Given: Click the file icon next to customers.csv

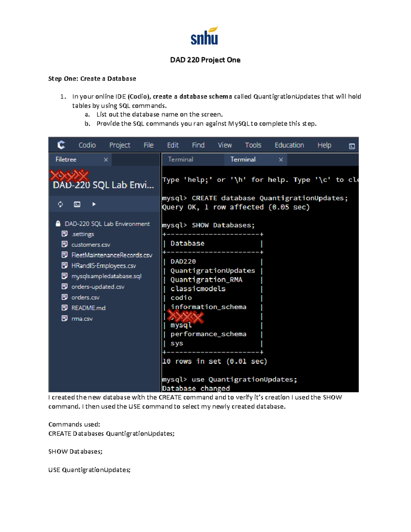Looking at the screenshot, I should pos(65,244).
